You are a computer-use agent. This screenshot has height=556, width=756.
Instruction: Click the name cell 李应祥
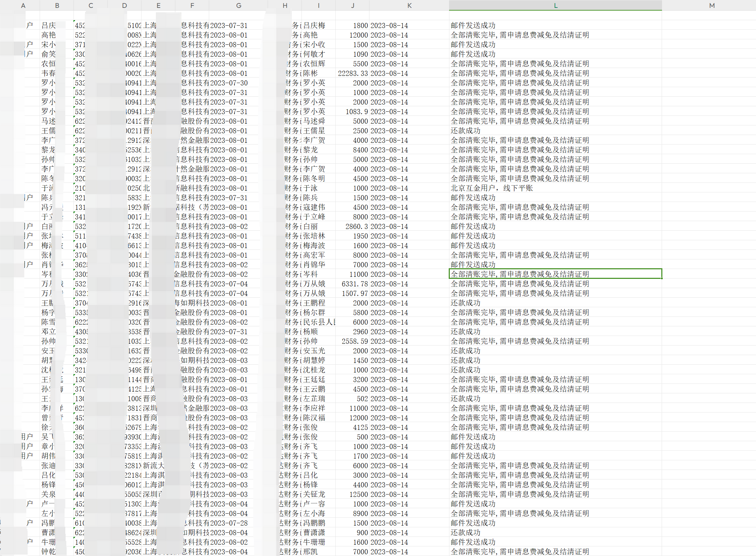tap(319, 408)
